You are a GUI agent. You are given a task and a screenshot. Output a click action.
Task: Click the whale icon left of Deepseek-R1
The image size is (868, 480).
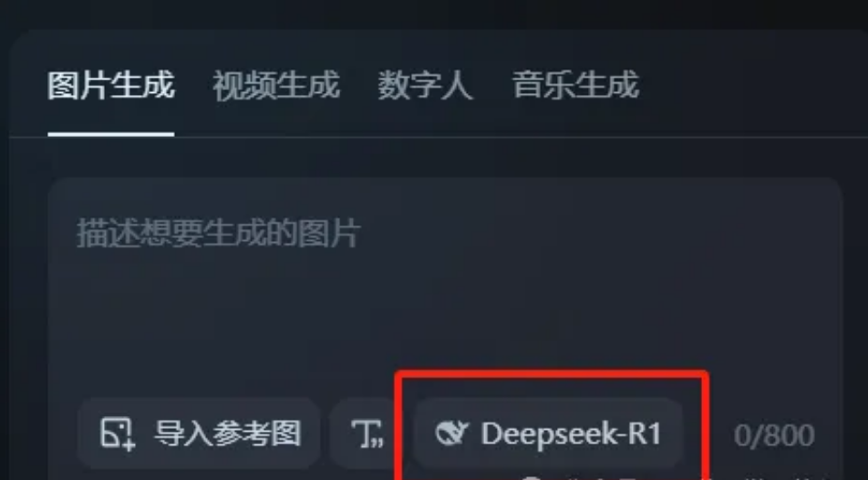[451, 433]
